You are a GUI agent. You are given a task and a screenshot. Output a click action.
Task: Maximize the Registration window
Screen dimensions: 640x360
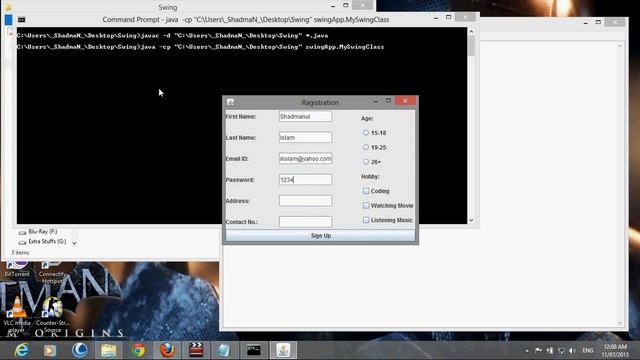(x=389, y=100)
